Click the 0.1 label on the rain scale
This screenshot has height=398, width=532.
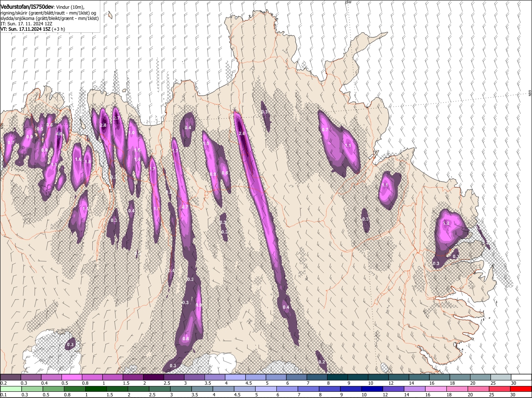(3, 395)
